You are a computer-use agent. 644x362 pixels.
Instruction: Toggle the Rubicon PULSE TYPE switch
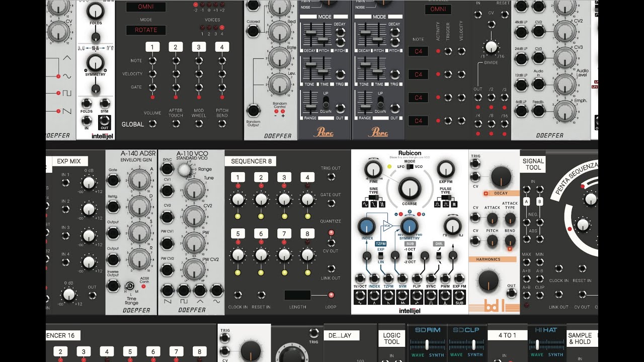tap(445, 197)
